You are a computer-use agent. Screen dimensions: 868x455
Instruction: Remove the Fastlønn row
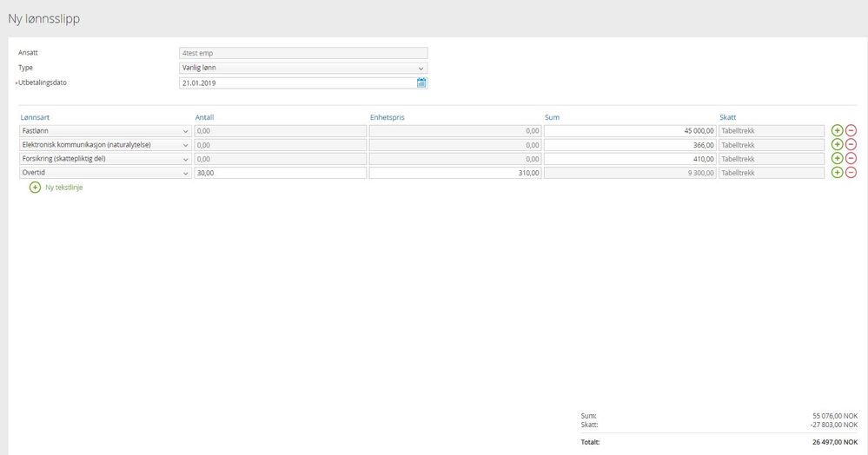[x=851, y=130]
